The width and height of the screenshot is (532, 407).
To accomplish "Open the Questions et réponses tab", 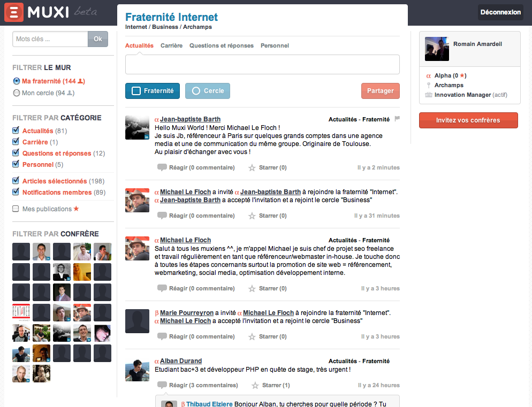I will click(221, 45).
